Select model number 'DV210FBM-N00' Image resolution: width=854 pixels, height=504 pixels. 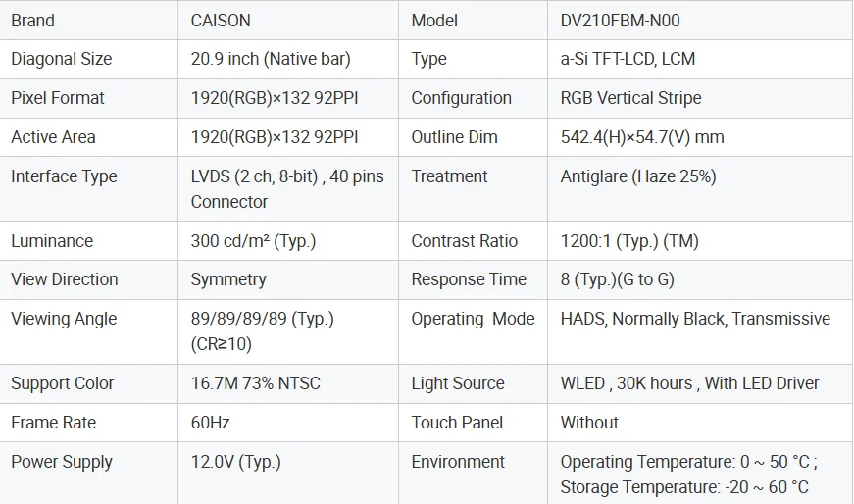click(x=620, y=21)
